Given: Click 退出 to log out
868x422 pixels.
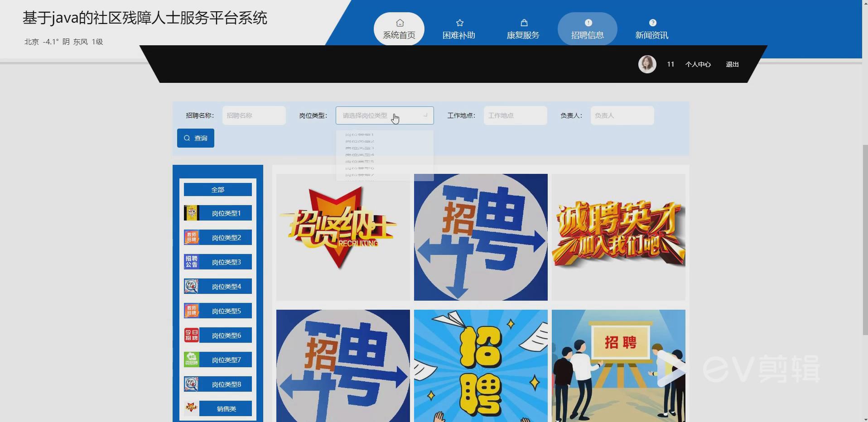Looking at the screenshot, I should (732, 64).
